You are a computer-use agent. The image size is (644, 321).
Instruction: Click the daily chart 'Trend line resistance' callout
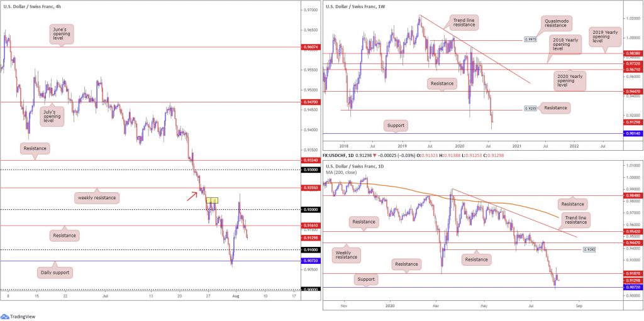tap(576, 221)
